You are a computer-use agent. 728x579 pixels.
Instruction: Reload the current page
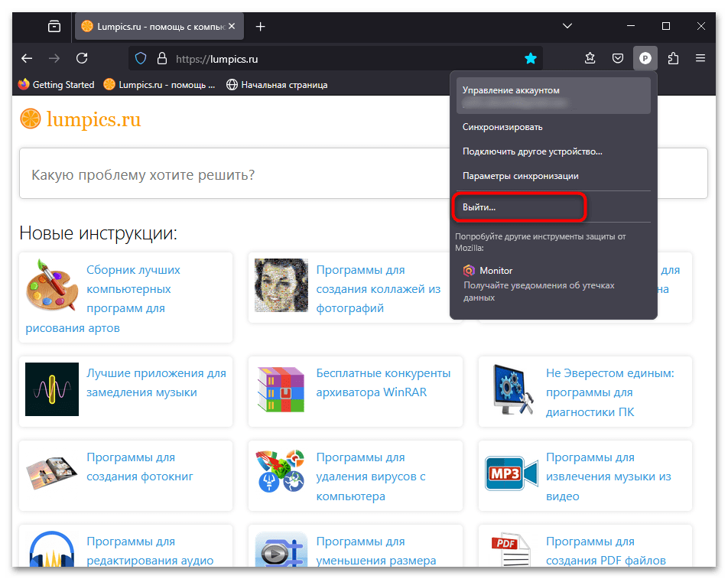click(82, 58)
